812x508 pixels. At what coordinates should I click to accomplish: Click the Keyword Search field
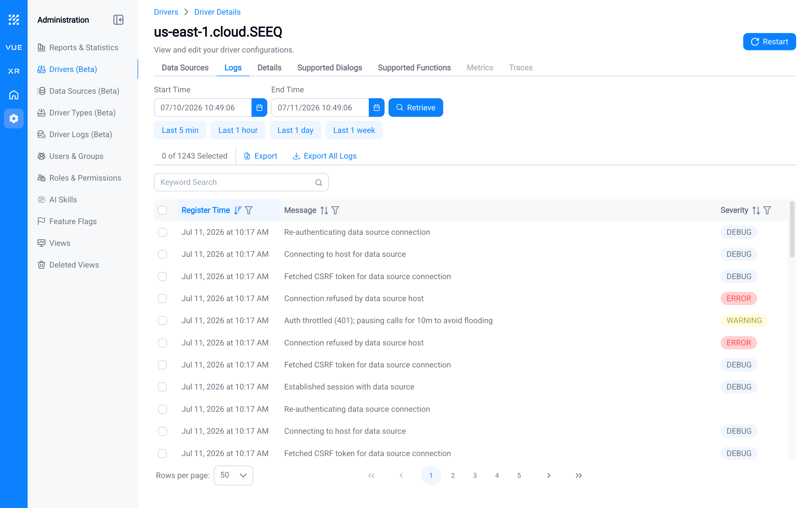241,182
